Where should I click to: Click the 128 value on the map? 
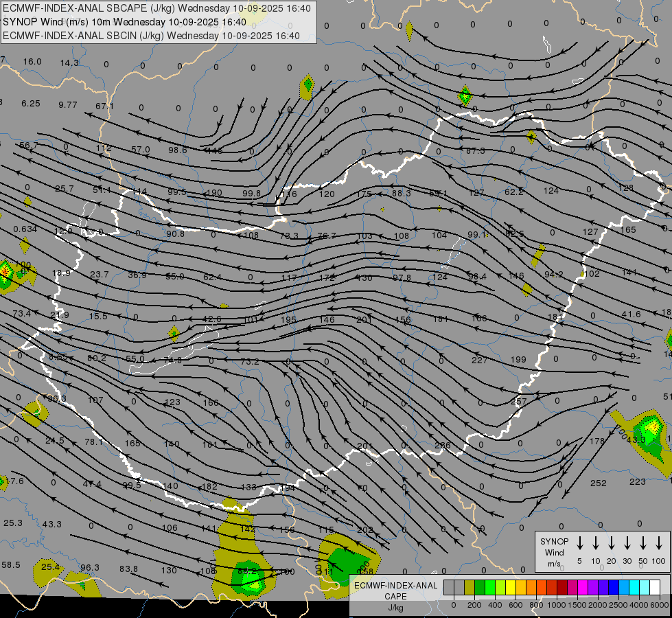(626, 188)
